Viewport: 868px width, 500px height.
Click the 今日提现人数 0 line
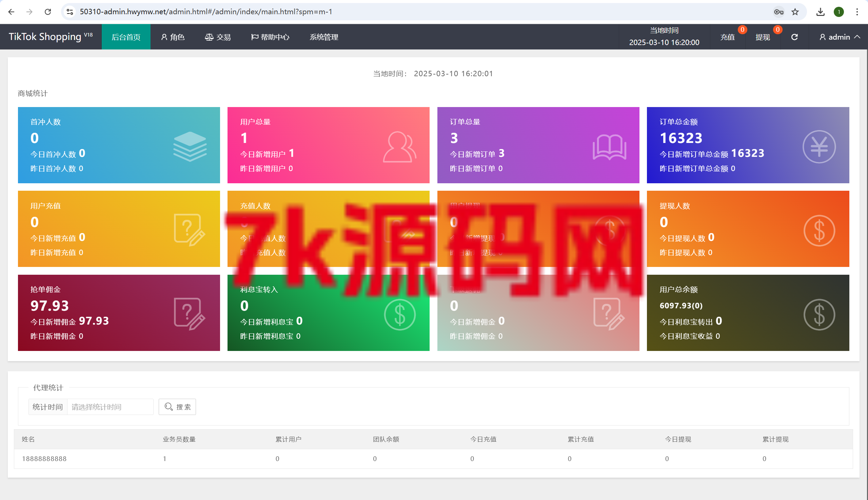point(687,237)
